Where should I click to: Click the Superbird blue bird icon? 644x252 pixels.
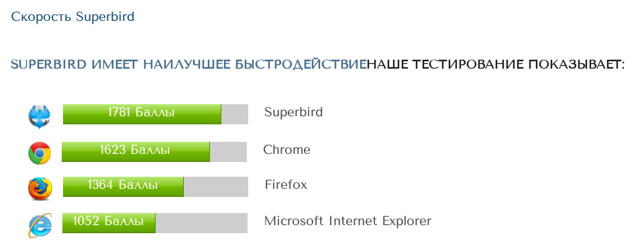point(40,116)
